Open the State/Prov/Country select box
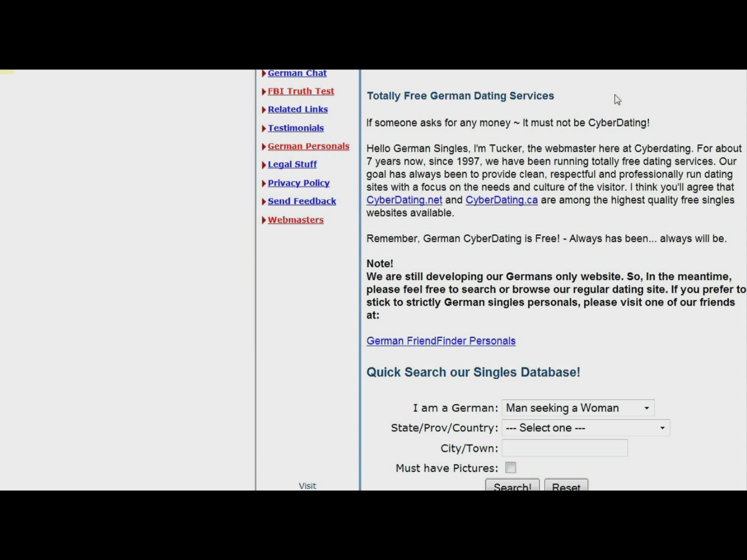 click(x=586, y=428)
